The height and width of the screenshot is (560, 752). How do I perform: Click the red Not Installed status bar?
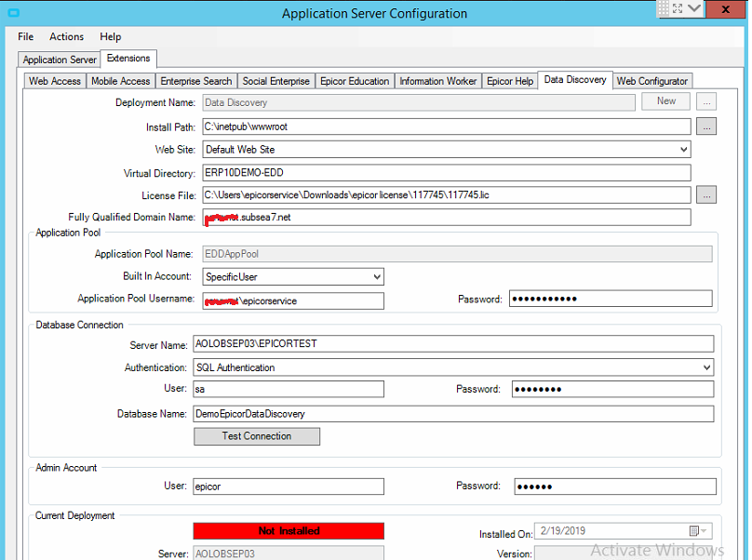[x=289, y=531]
